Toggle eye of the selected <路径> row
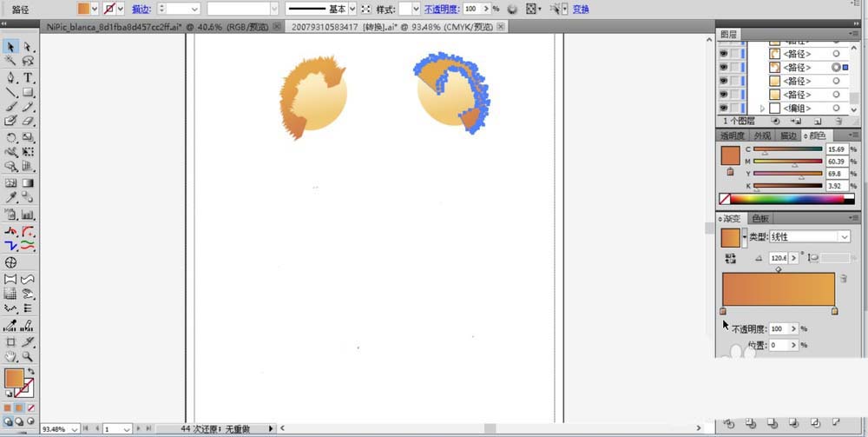 point(724,67)
